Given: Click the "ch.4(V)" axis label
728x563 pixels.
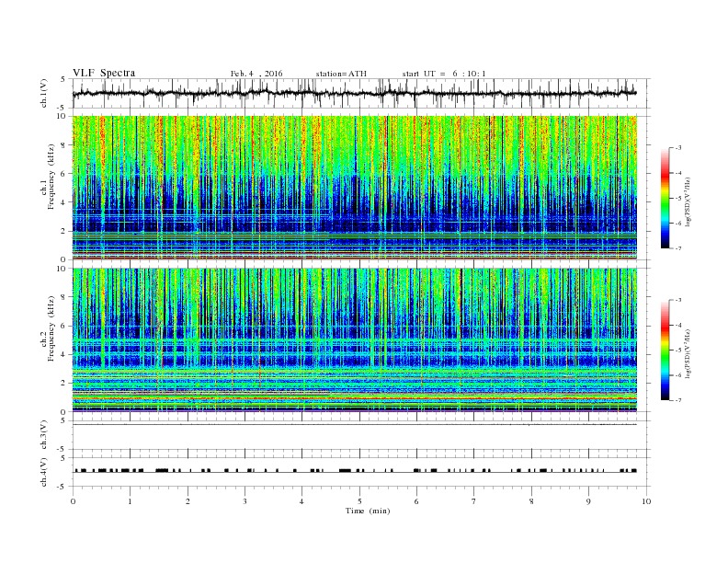Looking at the screenshot, I should 44,473.
